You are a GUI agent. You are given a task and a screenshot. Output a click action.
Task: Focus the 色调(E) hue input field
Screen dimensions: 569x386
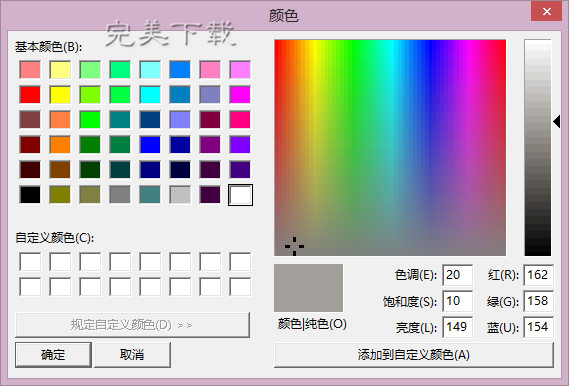(x=457, y=275)
